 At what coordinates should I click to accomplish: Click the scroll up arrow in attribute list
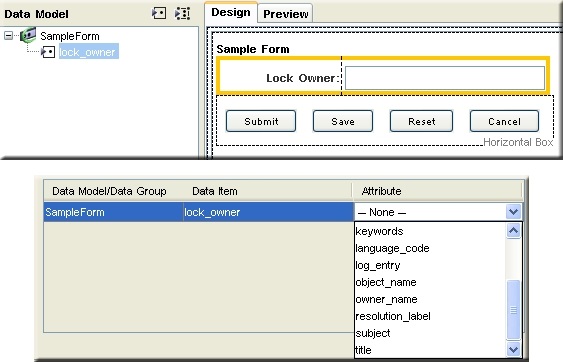tap(513, 231)
